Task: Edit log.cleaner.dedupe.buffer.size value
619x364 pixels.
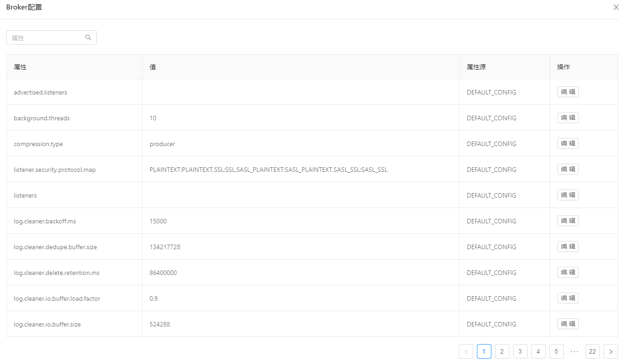Action: [568, 246]
